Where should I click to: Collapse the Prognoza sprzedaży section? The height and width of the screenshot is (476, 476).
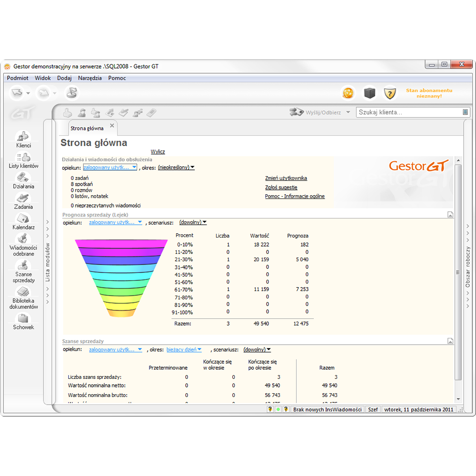(450, 215)
